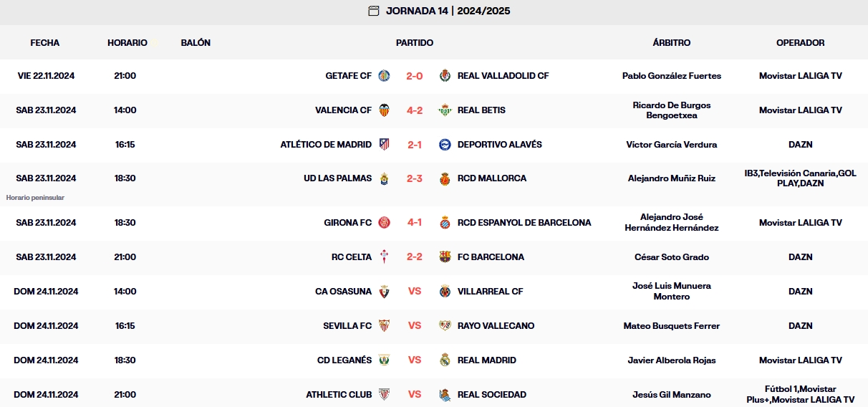Screen dimensions: 868x407
Task: Click the Atlético de Madrid crest icon
Action: pyautogui.click(x=385, y=145)
